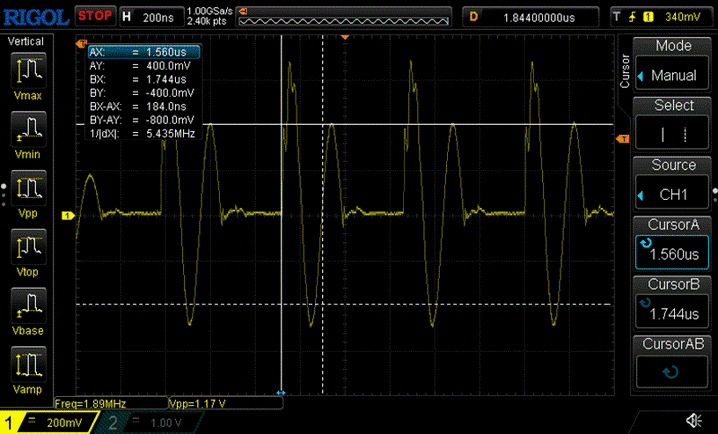This screenshot has height=434, width=718.
Task: Pick the Vtop measurement icon
Action: click(28, 246)
